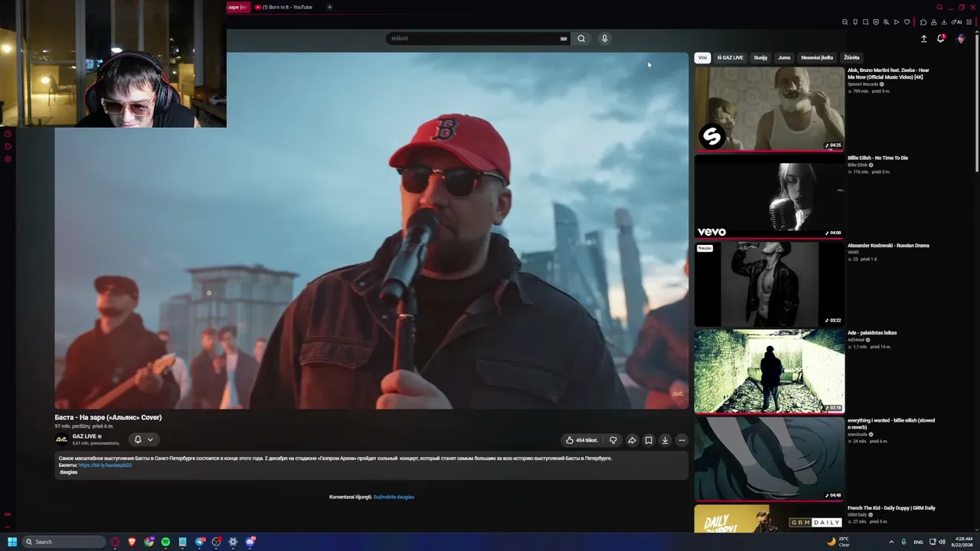Select the Susiję filter chip
980x551 pixels.
coord(760,57)
